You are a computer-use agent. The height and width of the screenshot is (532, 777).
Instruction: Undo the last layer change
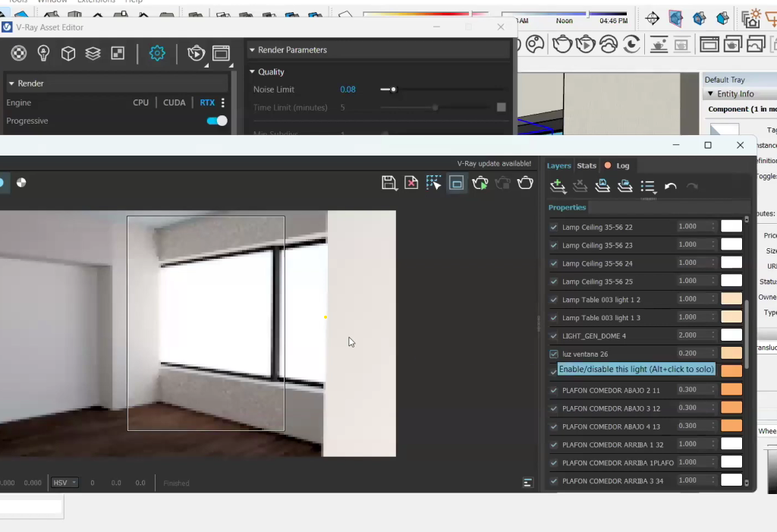[671, 187]
